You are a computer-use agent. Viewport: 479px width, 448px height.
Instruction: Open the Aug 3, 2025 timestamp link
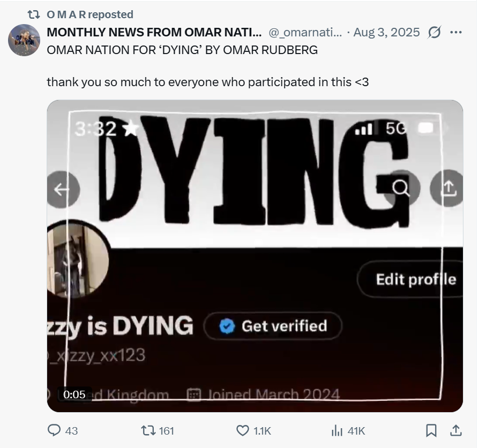tap(387, 32)
